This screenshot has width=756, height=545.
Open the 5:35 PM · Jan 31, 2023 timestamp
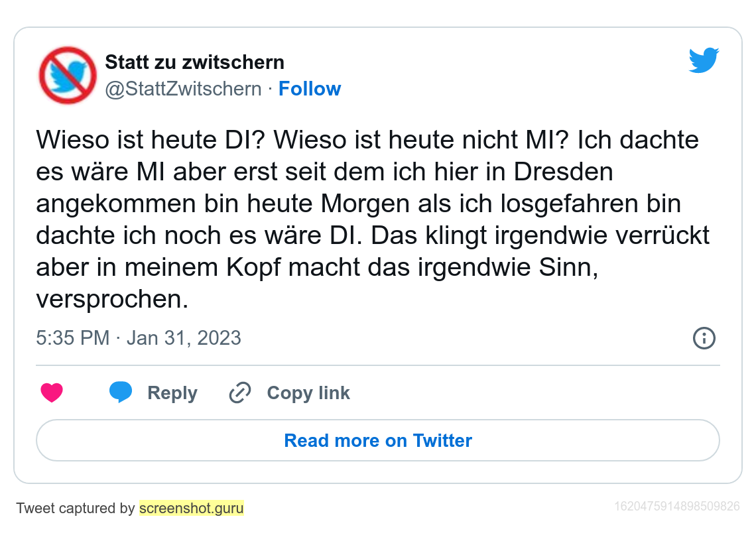(x=139, y=338)
